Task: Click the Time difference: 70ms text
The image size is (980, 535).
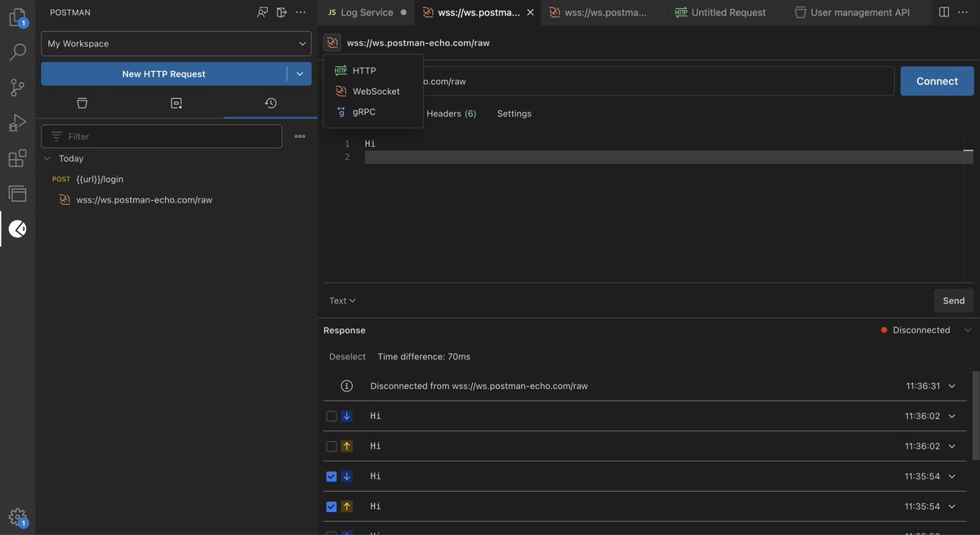Action: pyautogui.click(x=424, y=356)
